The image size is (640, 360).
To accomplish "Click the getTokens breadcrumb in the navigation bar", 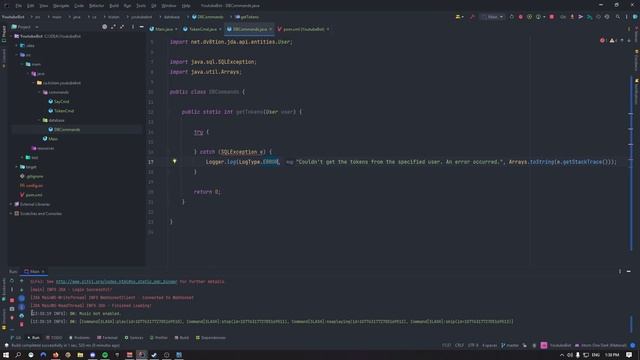I will (x=247, y=17).
